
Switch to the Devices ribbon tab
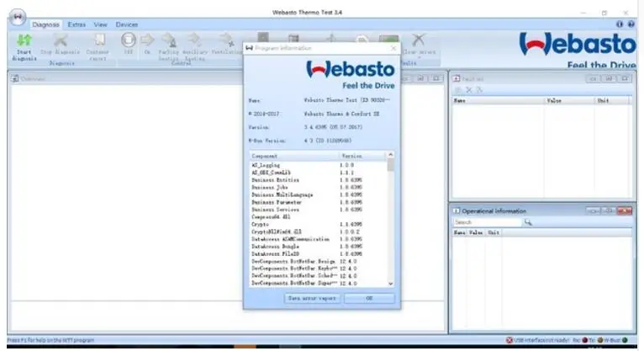pyautogui.click(x=126, y=24)
